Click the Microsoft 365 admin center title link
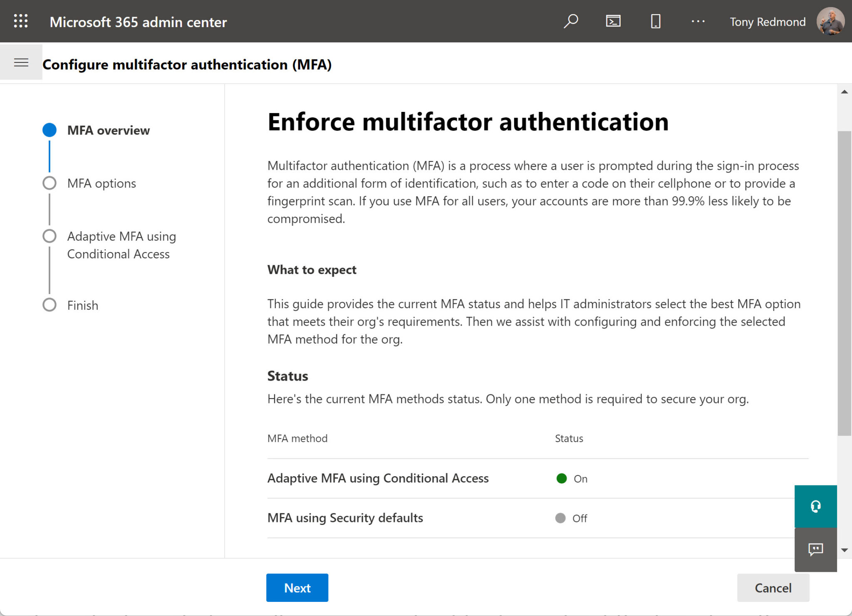The height and width of the screenshot is (616, 852). [x=138, y=22]
